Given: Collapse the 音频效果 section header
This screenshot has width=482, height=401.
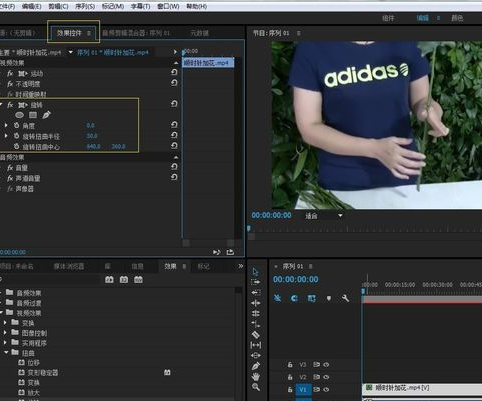Looking at the screenshot, I should [x=176, y=157].
